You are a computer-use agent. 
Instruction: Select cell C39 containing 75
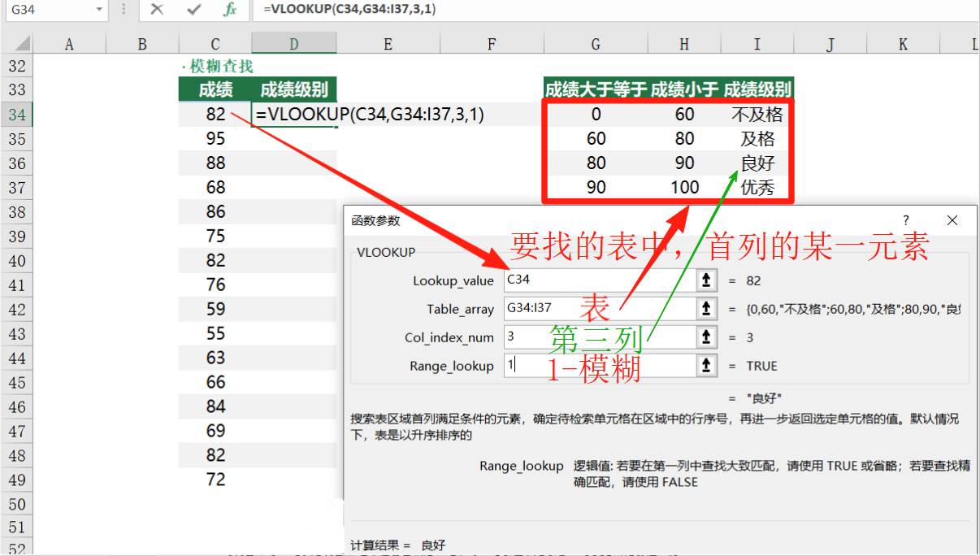(215, 237)
